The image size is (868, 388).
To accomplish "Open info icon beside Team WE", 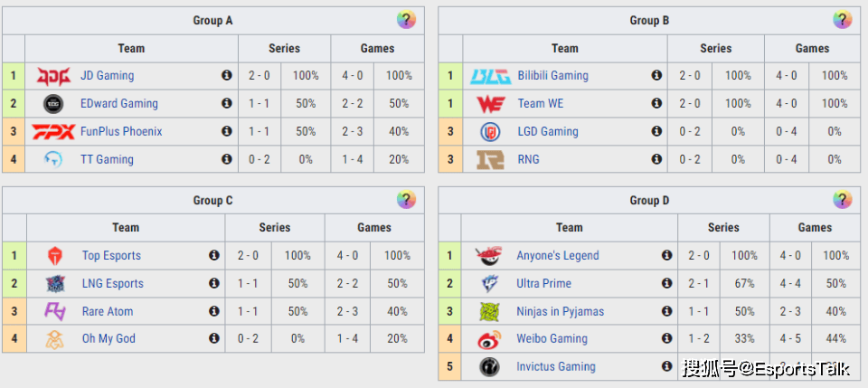I will (x=656, y=103).
